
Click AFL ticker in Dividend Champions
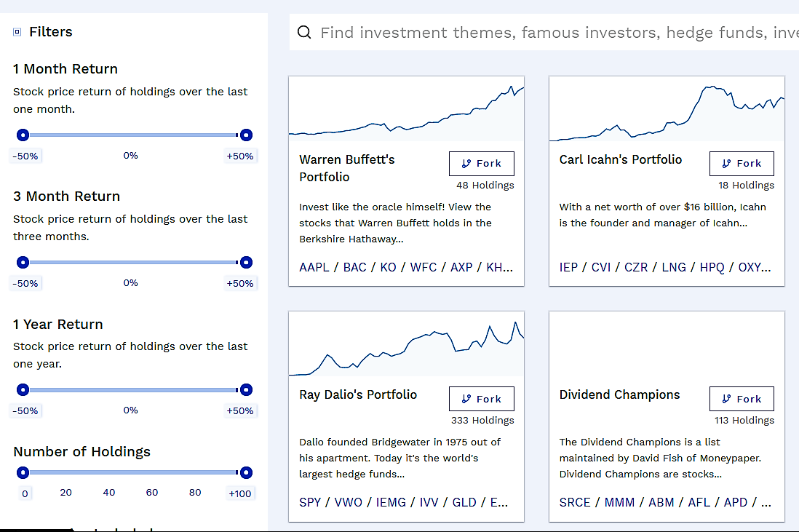[699, 502]
